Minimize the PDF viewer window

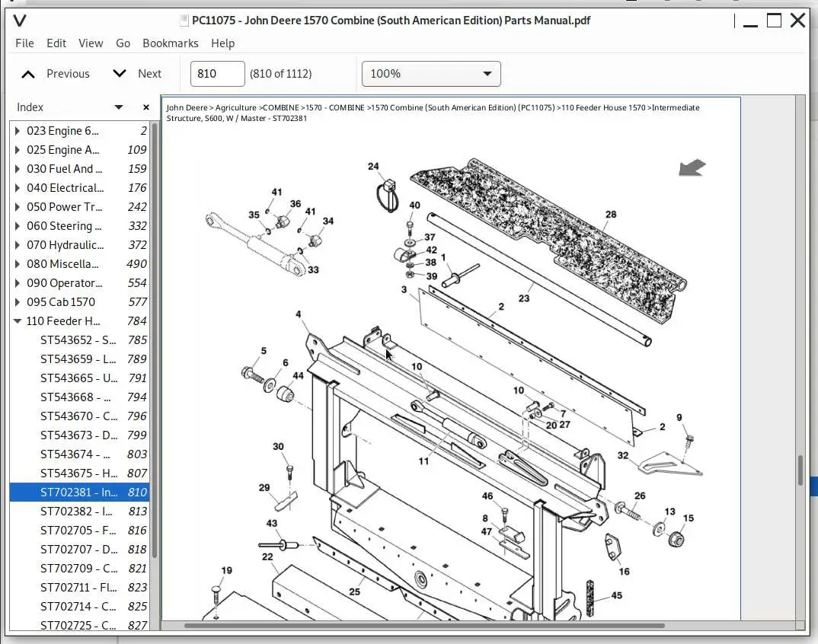(x=750, y=24)
